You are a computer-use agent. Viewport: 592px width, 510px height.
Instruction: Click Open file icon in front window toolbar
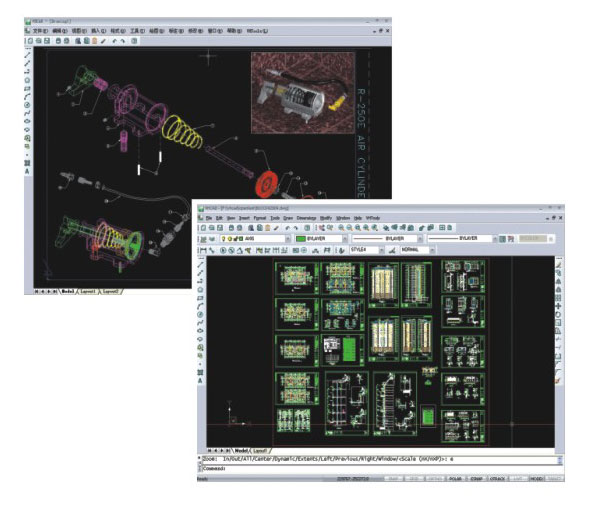click(x=212, y=228)
